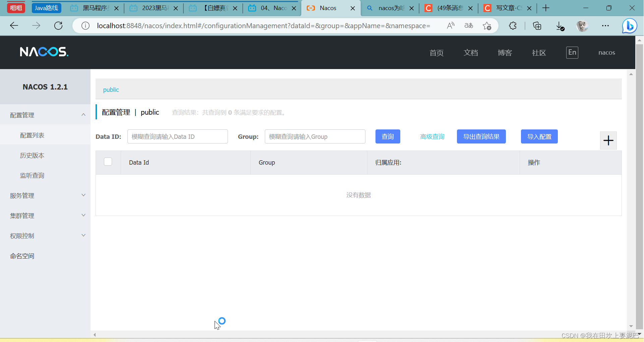
Task: Expand the 集群管理 sidebar section
Action: tap(45, 216)
